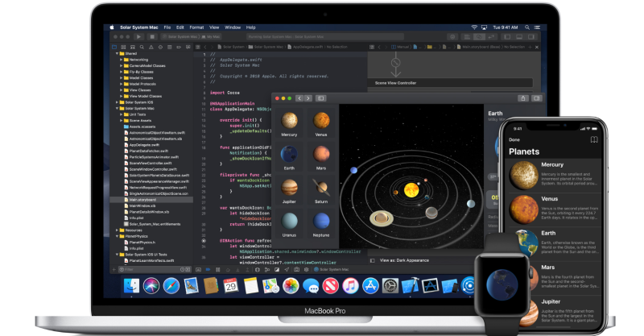Expand the CameraModel Classes folder
644x336 pixels.
(122, 66)
